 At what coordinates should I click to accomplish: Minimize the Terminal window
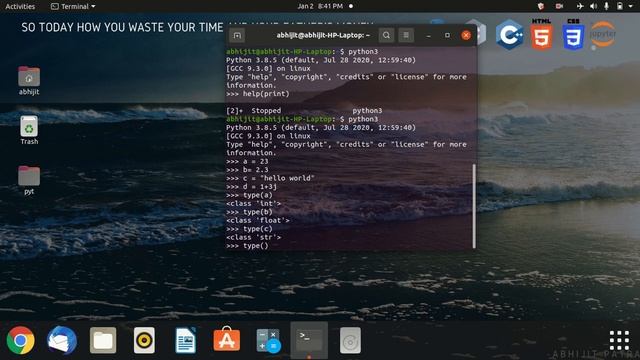(x=429, y=36)
